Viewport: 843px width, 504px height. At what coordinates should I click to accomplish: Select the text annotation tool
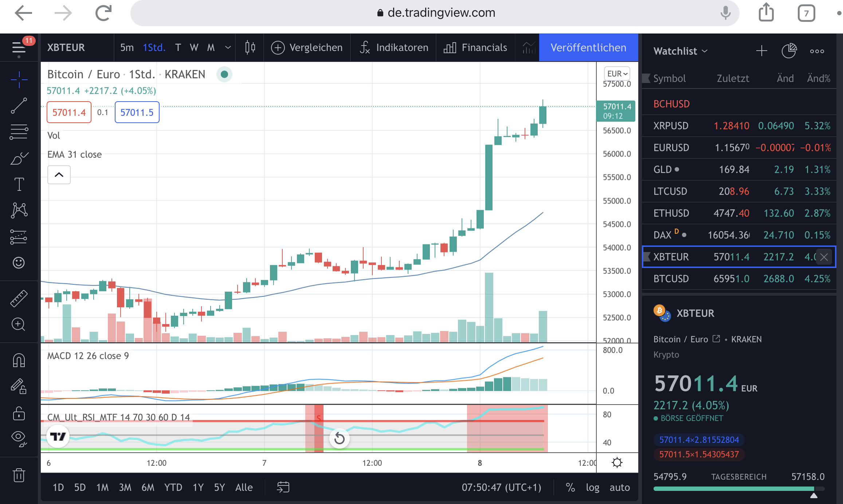tap(19, 184)
